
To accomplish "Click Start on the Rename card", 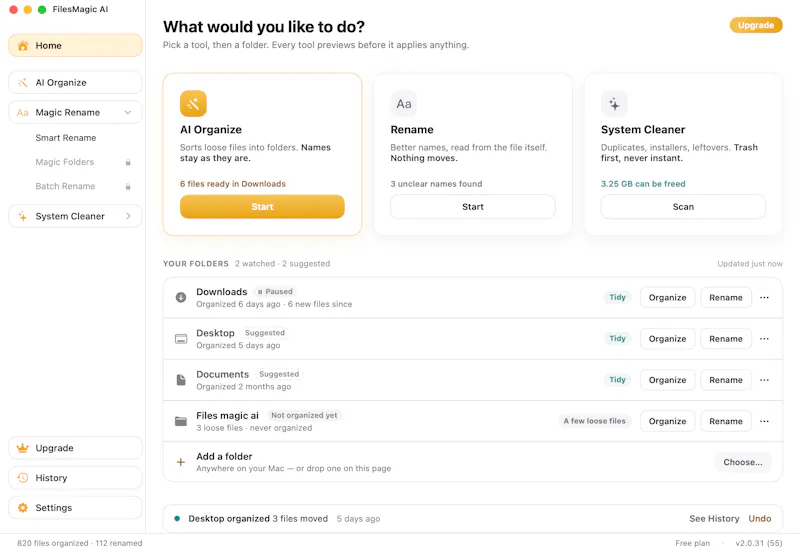I will coord(472,207).
